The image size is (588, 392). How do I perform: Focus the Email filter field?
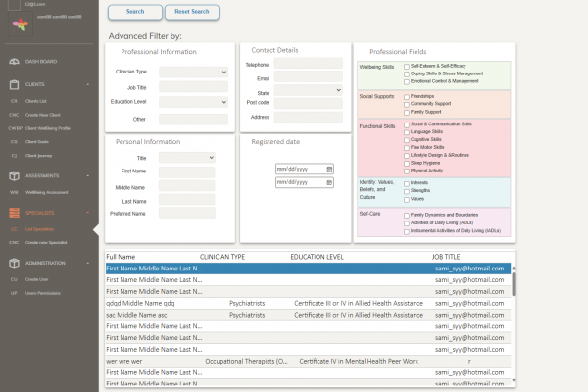[308, 76]
